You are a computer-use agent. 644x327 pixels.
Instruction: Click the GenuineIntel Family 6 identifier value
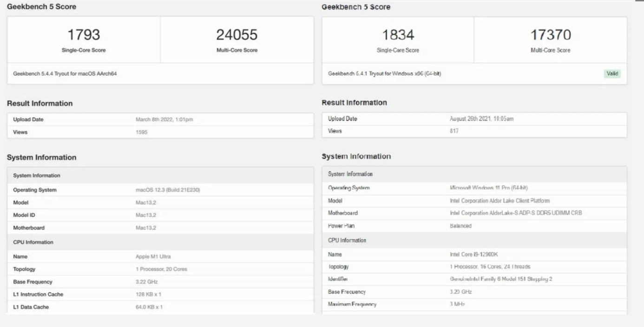click(x=494, y=279)
